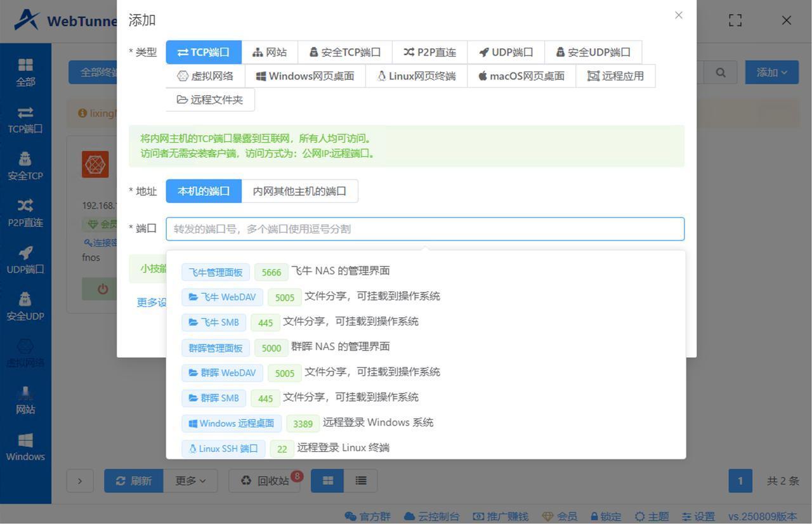Click the orange device icon on the card
812x524 pixels.
click(95, 165)
